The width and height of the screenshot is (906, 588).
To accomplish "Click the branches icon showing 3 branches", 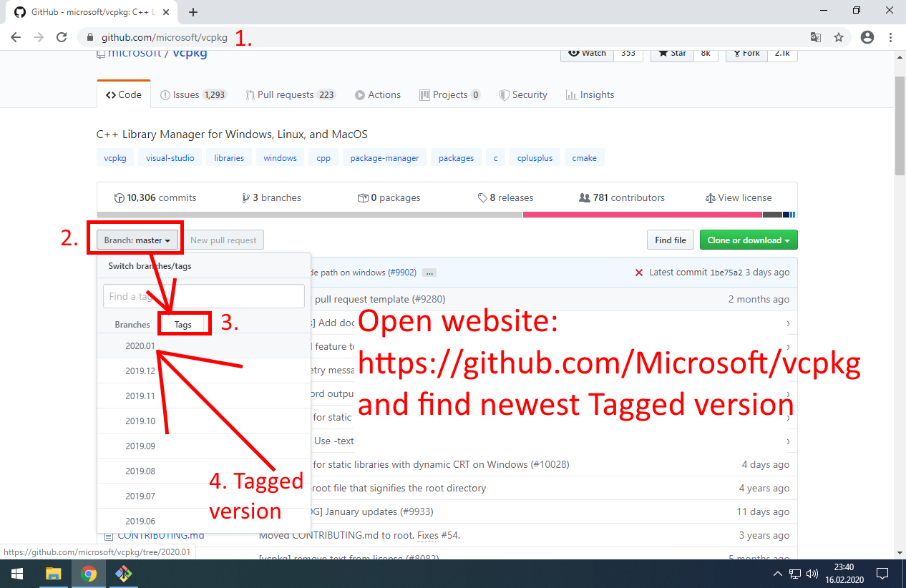I will pyautogui.click(x=246, y=197).
